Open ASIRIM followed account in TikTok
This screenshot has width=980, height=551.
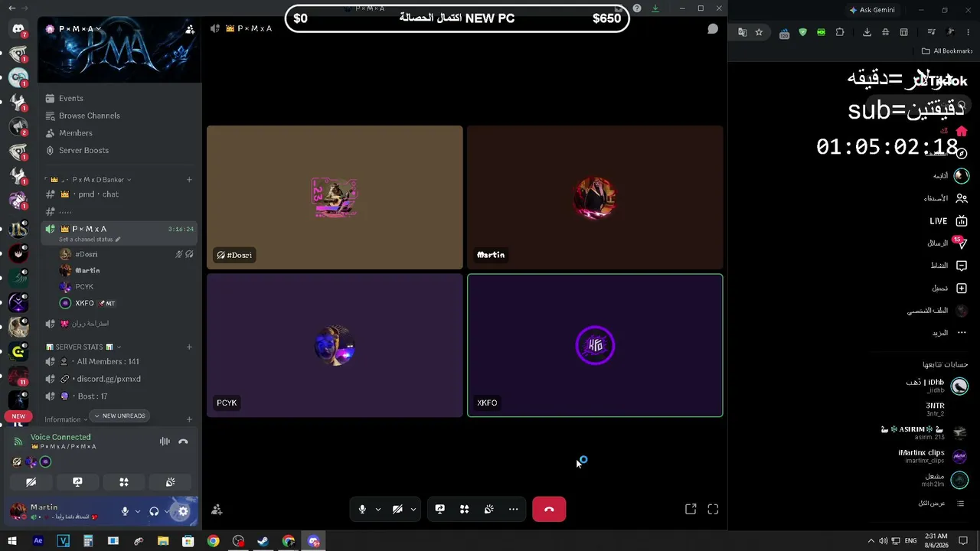pyautogui.click(x=925, y=432)
